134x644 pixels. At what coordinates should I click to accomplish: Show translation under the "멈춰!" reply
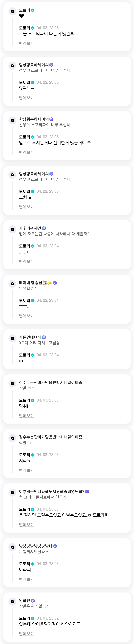click(26, 415)
